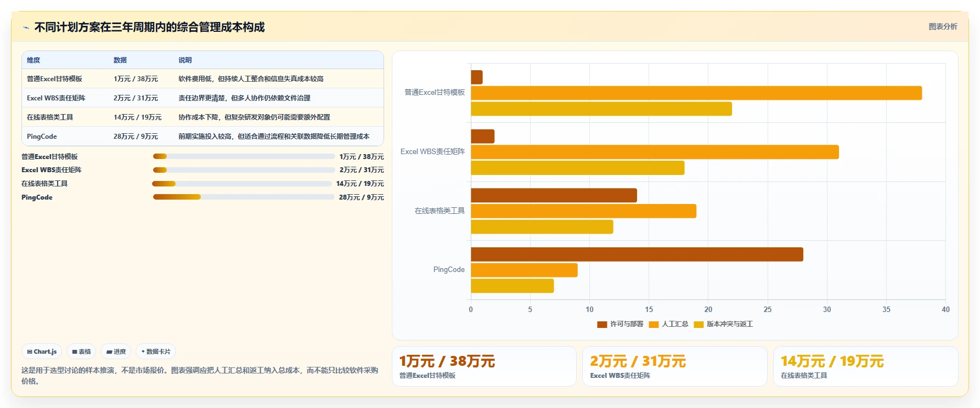Select the 进度 tag chip
The image size is (980, 408).
[x=116, y=352]
